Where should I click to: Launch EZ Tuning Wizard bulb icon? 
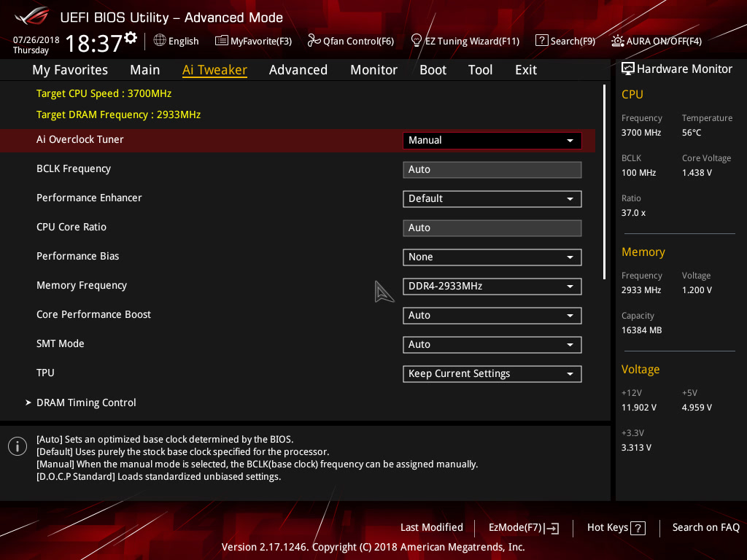416,41
